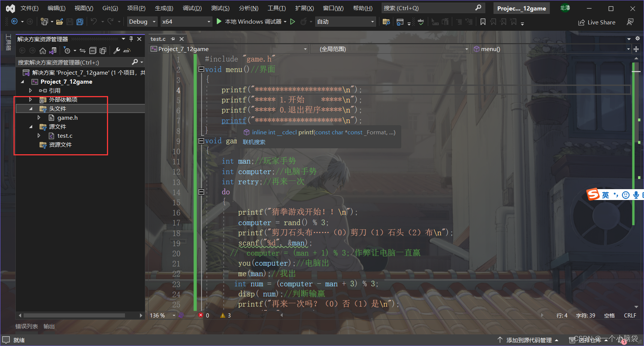Click the editor settings gear icon
Screen dimensions: 644x346
tap(637, 39)
